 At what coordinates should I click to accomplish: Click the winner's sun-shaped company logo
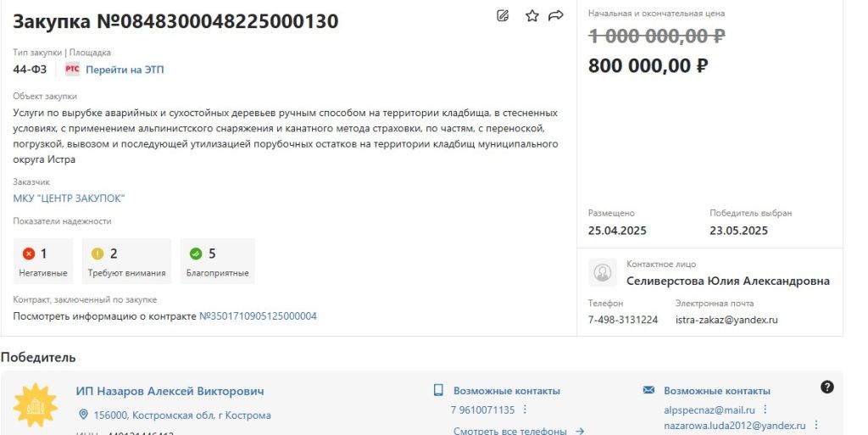36,405
